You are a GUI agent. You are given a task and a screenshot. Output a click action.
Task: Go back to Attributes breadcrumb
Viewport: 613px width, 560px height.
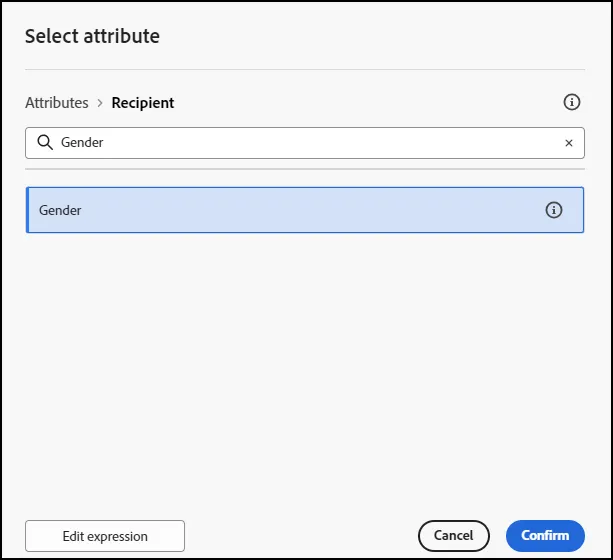[57, 103]
